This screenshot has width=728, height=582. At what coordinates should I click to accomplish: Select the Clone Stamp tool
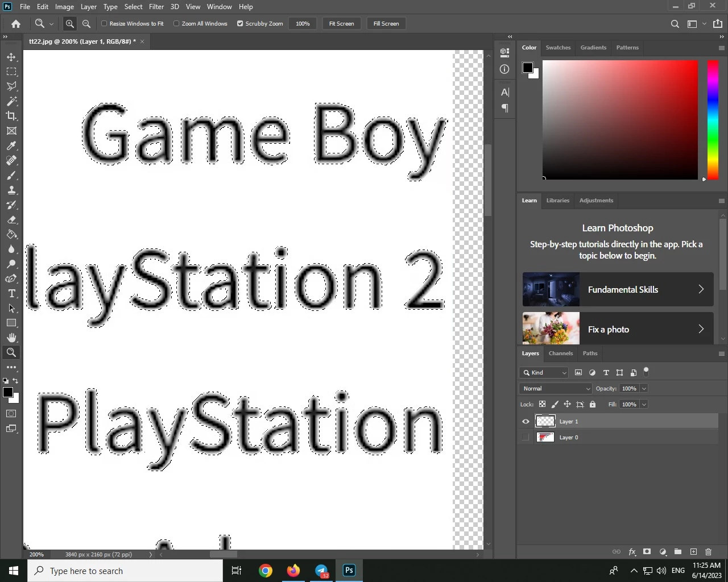pyautogui.click(x=11, y=190)
